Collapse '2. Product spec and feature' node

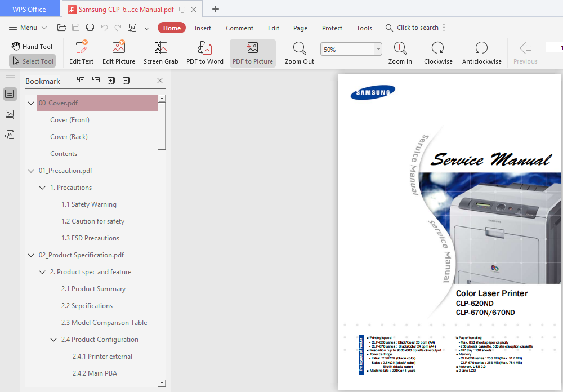coord(42,272)
